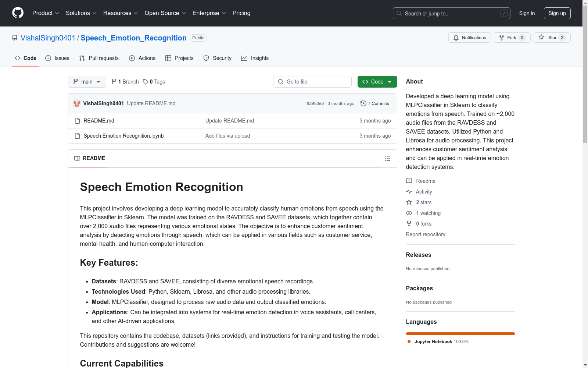Image resolution: width=588 pixels, height=368 pixels.
Task: Open Speech_Emotion_Recognition repository title link
Action: pos(133,38)
